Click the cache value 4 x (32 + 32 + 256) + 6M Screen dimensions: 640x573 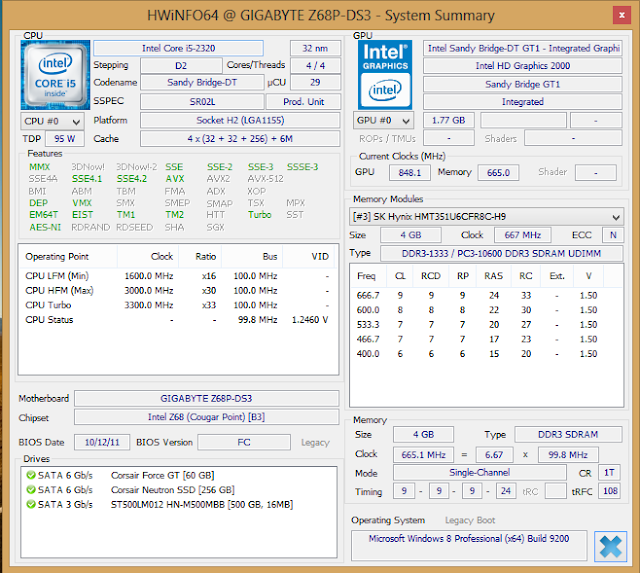[240, 139]
